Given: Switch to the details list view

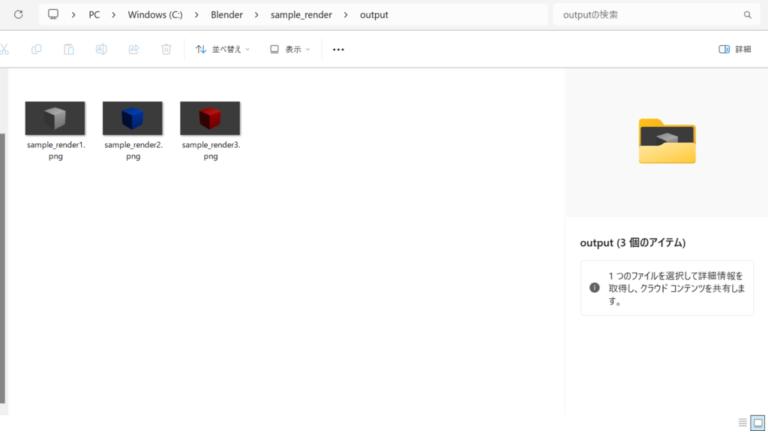Looking at the screenshot, I should pyautogui.click(x=742, y=422).
